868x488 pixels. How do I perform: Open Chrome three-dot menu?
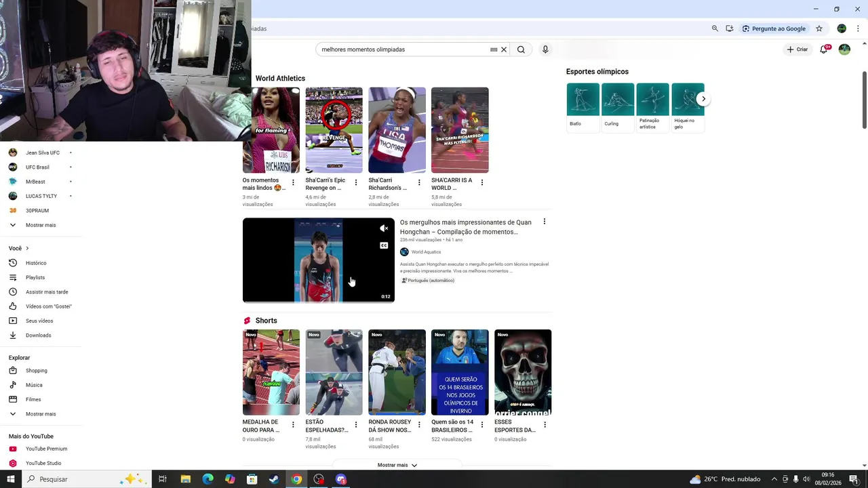pos(858,28)
